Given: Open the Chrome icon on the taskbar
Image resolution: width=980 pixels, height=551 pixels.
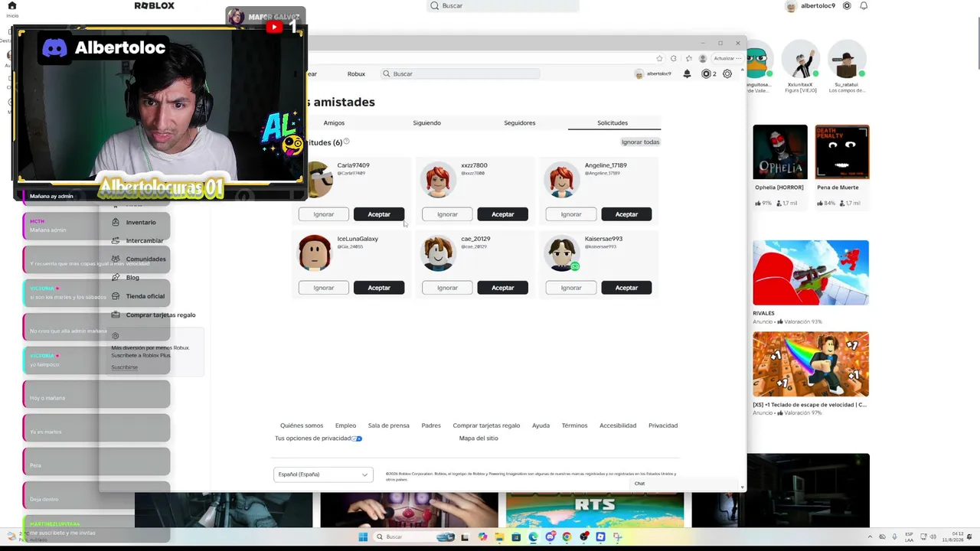Looking at the screenshot, I should [x=567, y=536].
